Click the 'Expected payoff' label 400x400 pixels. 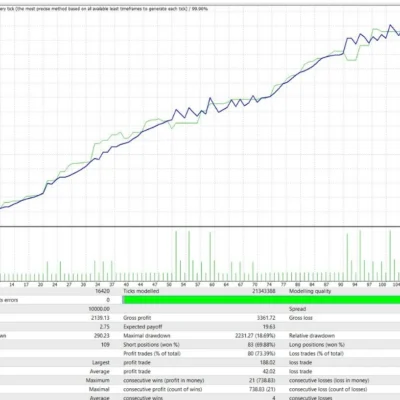pos(143,327)
